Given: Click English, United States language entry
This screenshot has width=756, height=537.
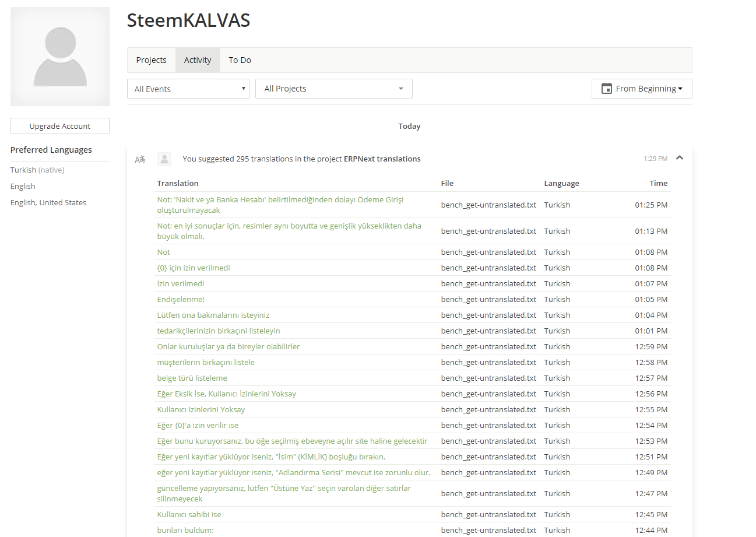Looking at the screenshot, I should click(48, 202).
